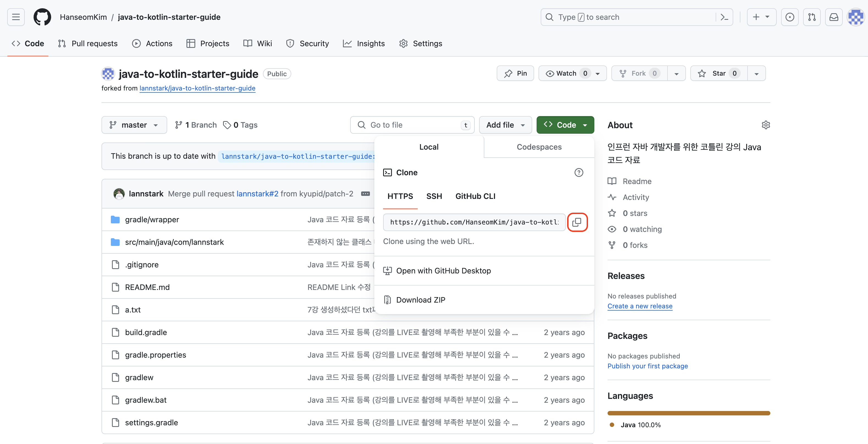Click Download ZIP option
868x444 pixels.
[421, 300]
